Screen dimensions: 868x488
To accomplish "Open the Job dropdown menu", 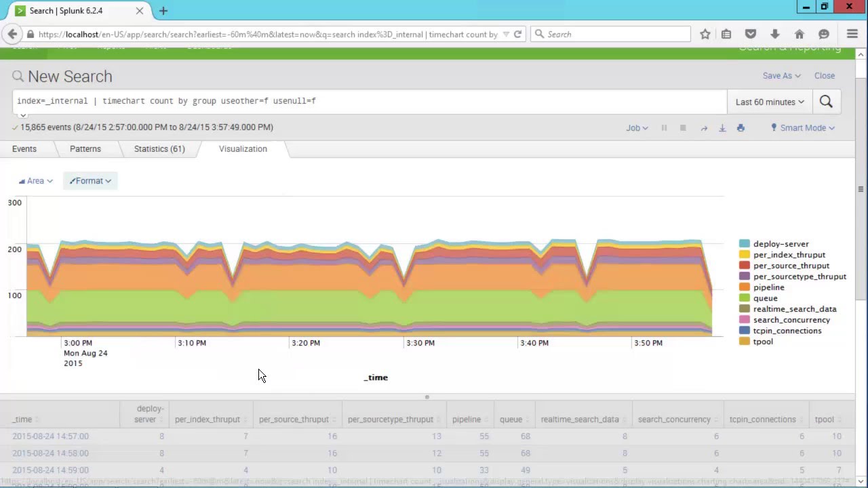I will pos(637,127).
